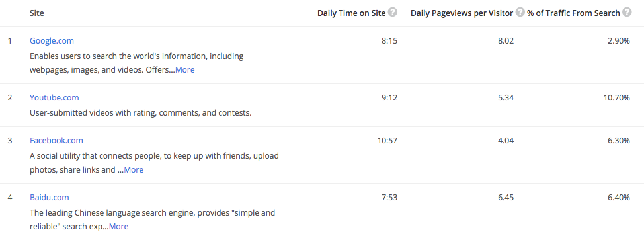
Task: Click % of Traffic From Search header
Action: 574,13
